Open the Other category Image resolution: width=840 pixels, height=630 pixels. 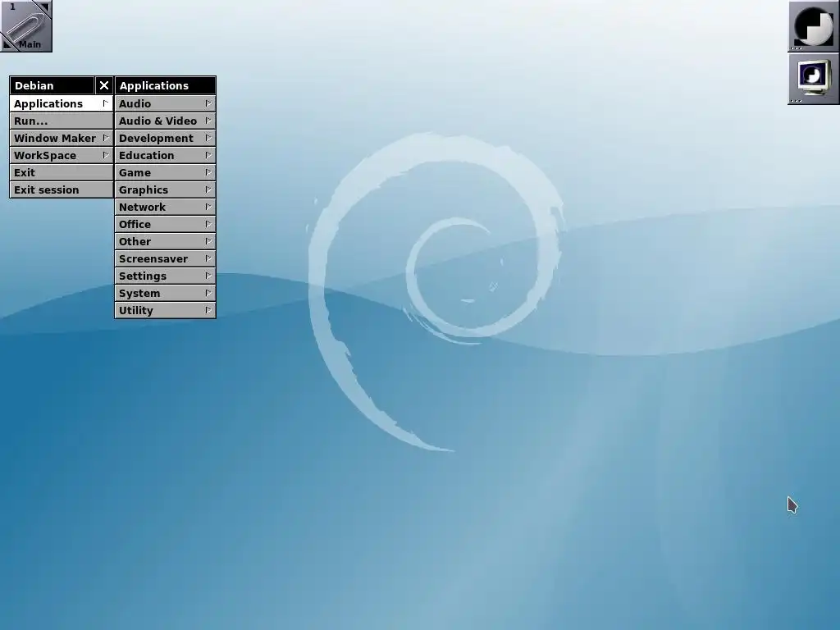pos(165,242)
